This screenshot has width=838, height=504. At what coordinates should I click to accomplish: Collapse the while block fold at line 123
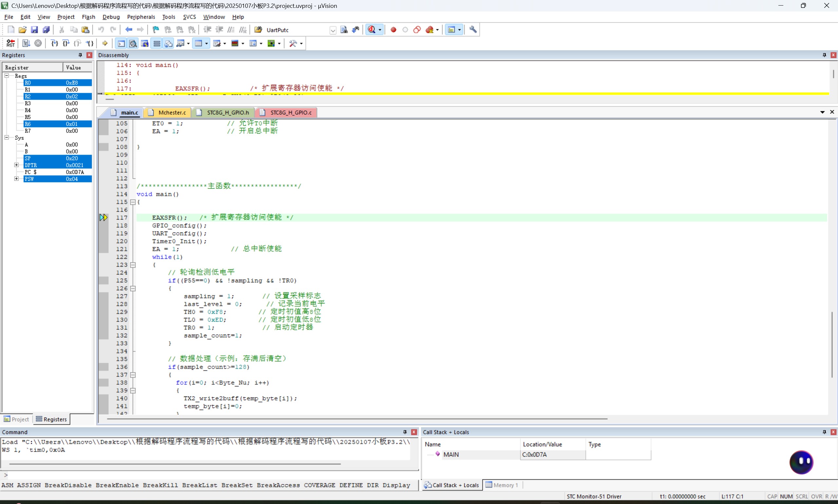coord(133,265)
